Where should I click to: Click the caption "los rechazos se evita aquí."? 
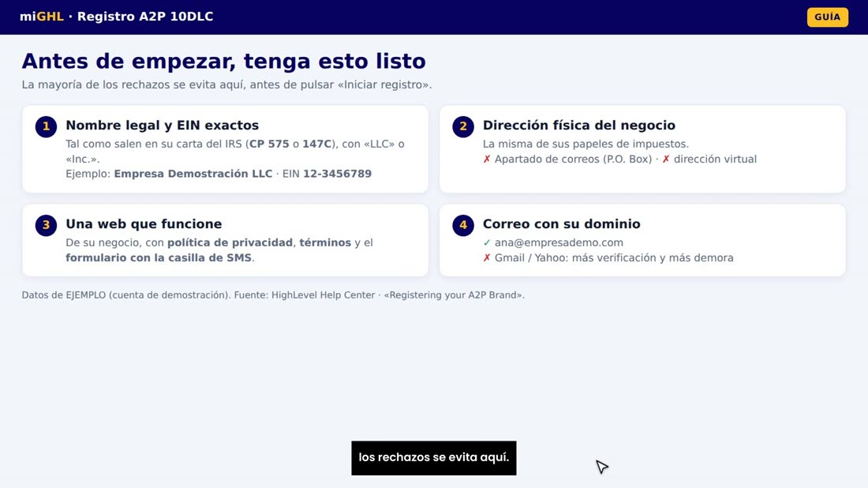[433, 457]
